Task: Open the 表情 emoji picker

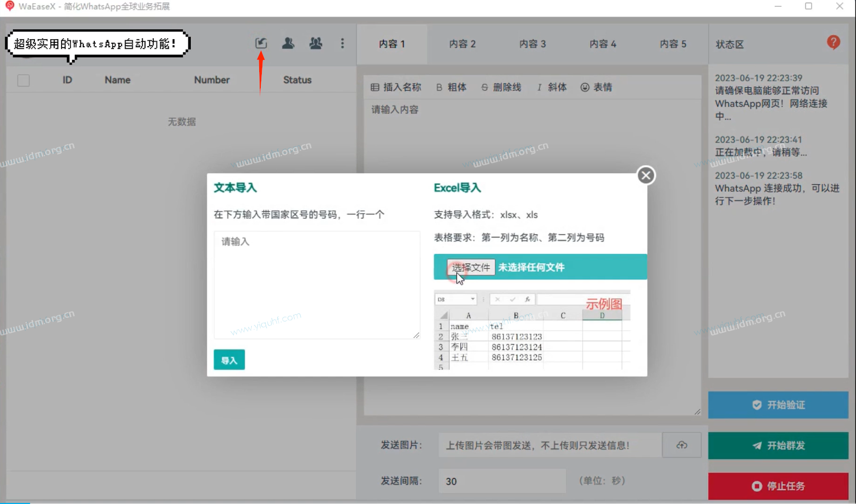Action: 596,87
